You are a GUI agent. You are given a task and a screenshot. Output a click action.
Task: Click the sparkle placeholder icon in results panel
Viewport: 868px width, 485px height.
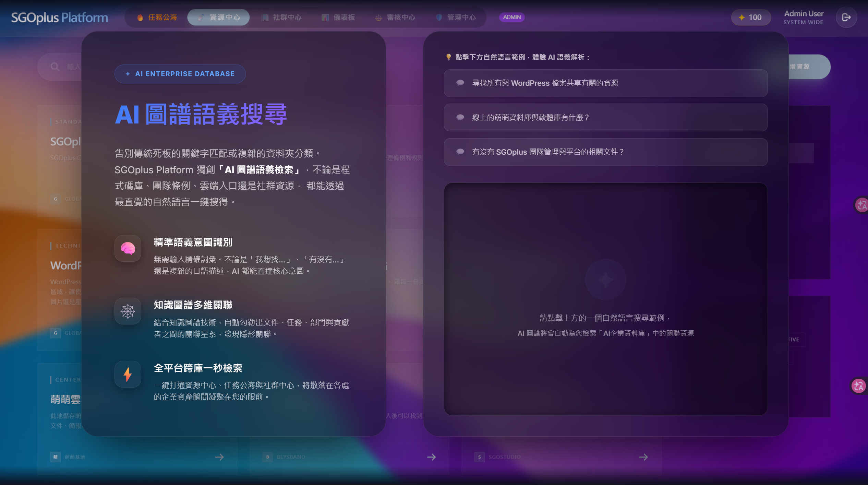pos(605,280)
